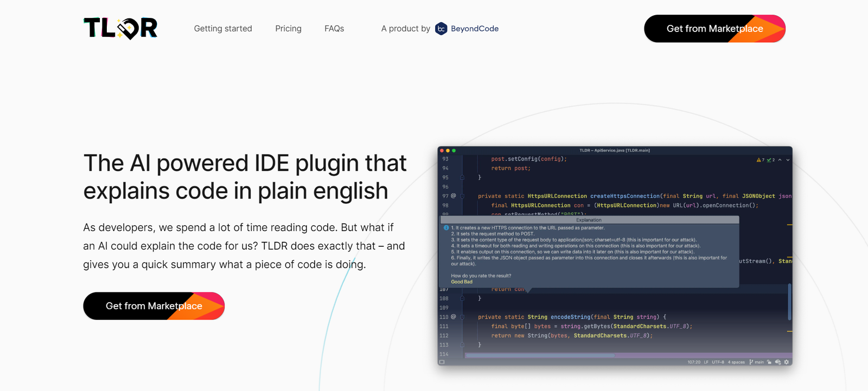Click the header Get from Marketplace button

coord(714,29)
